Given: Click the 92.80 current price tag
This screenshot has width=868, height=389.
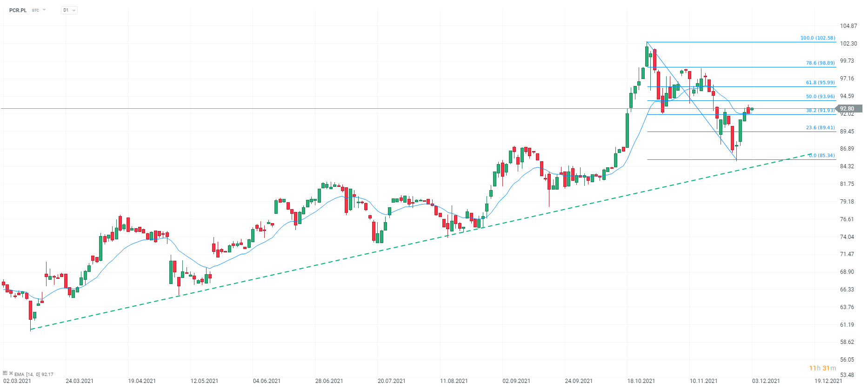Looking at the screenshot, I should [x=848, y=109].
